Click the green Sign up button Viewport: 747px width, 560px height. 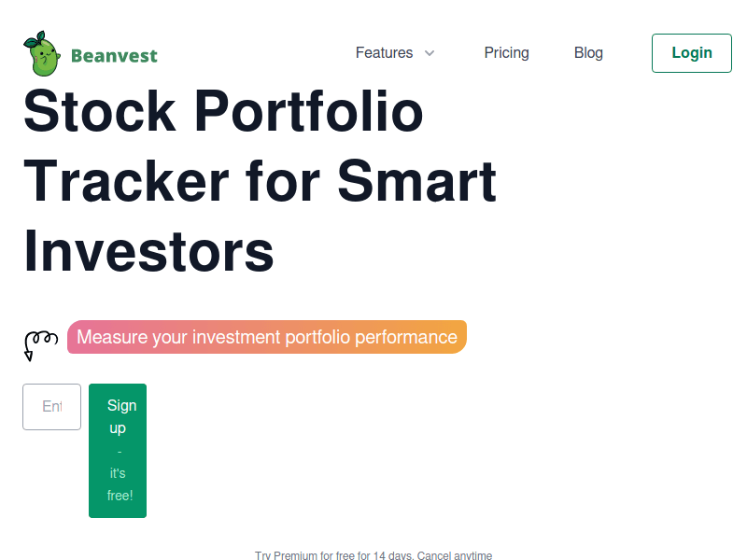(x=118, y=417)
